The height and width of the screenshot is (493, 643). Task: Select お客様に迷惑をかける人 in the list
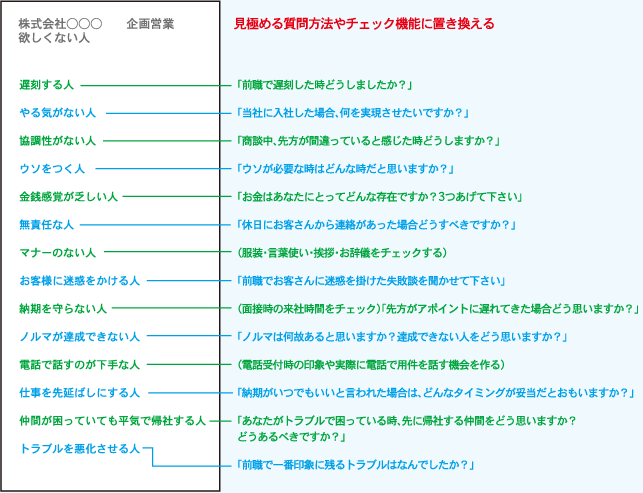(79, 280)
